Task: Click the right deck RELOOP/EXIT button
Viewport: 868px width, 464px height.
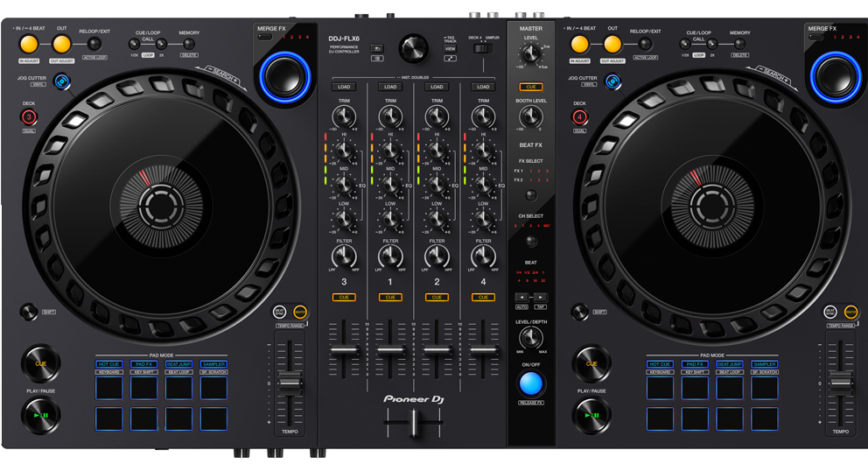Action: 646,44
